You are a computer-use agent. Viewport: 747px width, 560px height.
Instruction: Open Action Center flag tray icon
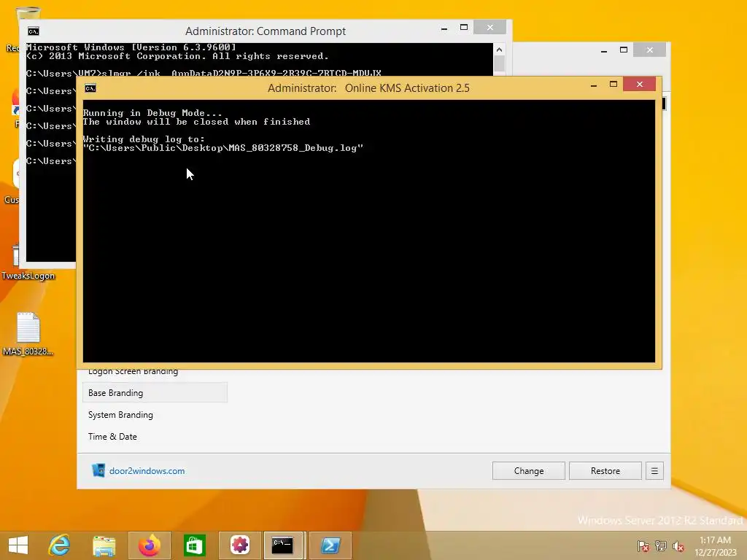pos(643,545)
